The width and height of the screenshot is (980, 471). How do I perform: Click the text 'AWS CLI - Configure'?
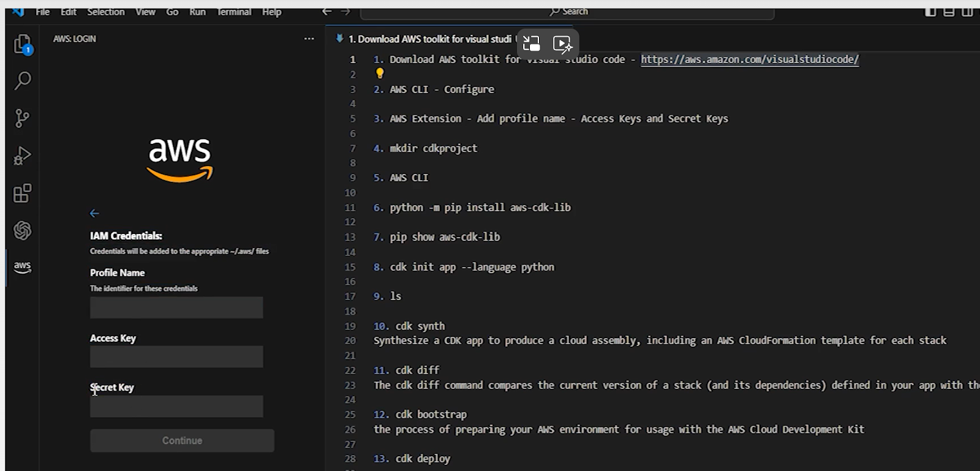(x=442, y=89)
